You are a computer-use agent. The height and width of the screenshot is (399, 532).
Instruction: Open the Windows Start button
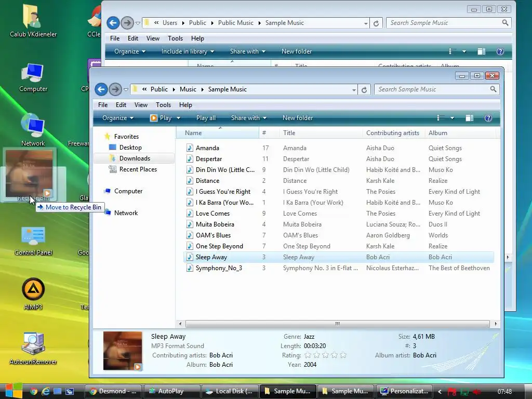(14, 391)
